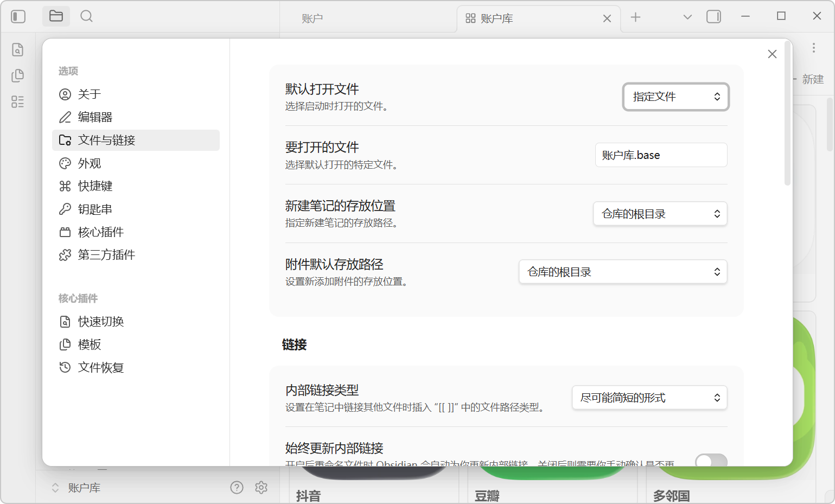Open settings gear icon at bottom
This screenshot has height=504, width=835.
[x=262, y=487]
